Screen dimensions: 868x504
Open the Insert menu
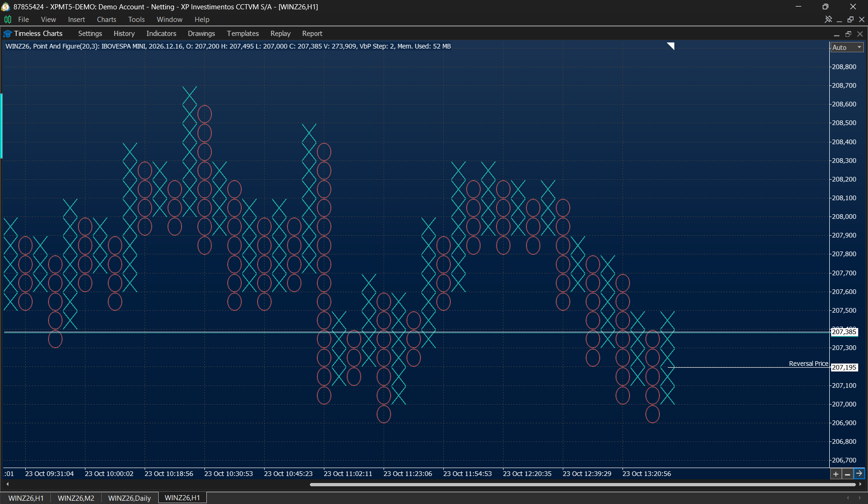(x=77, y=19)
